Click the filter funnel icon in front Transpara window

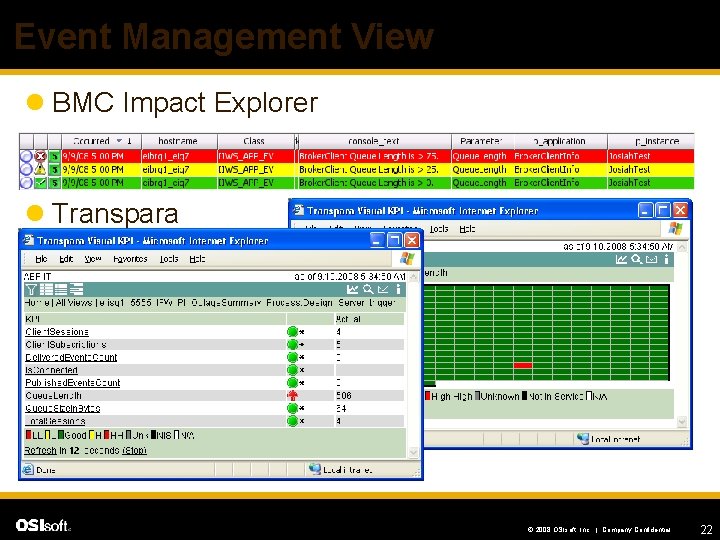[x=31, y=289]
